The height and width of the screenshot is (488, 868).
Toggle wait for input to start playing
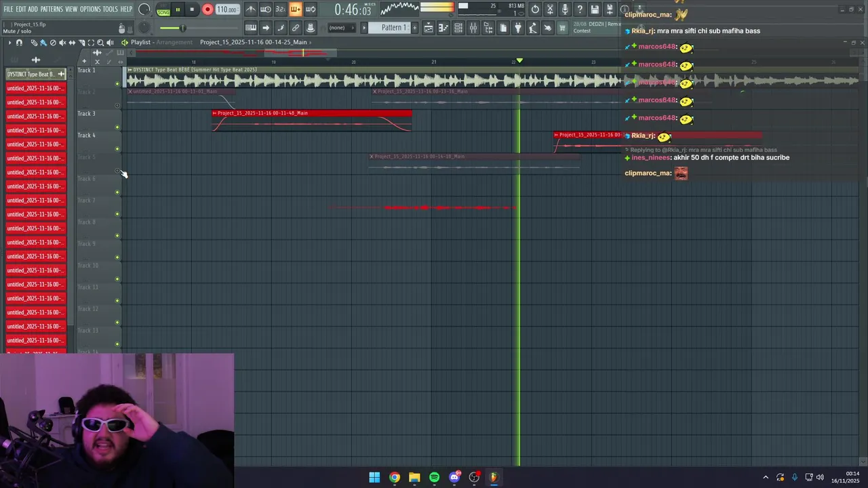pos(265,9)
